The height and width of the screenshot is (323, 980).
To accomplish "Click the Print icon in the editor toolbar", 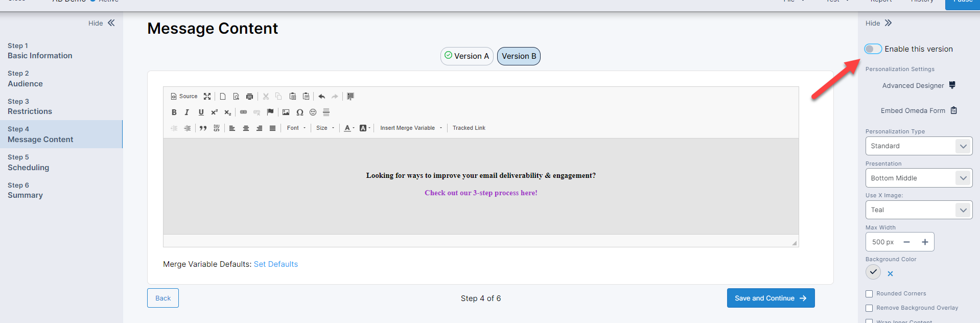I will [249, 97].
